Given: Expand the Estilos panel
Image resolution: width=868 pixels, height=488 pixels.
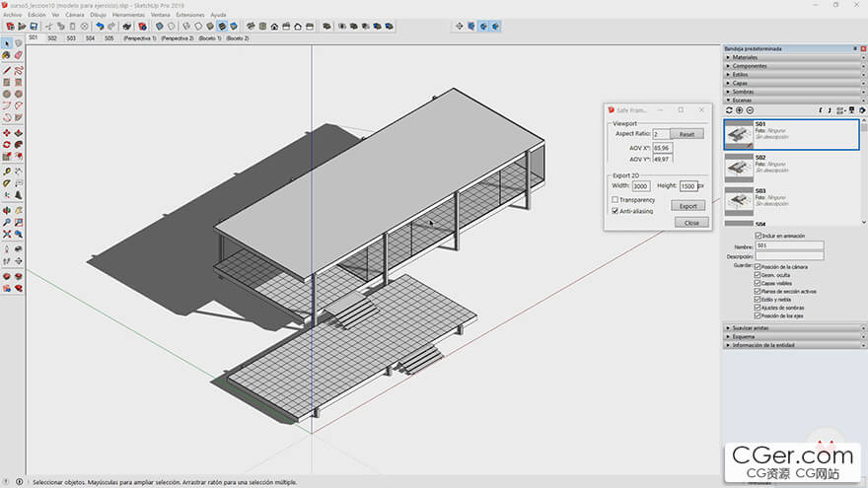Looking at the screenshot, I should (x=794, y=75).
